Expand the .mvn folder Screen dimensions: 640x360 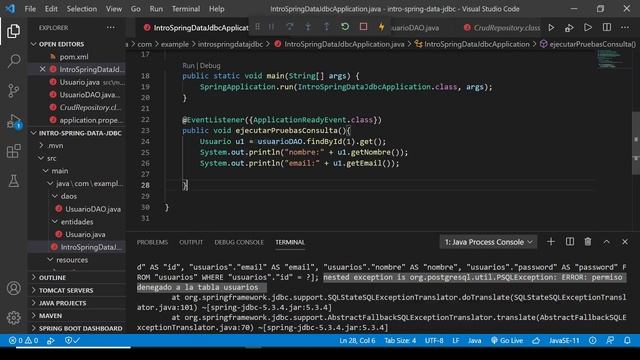point(52,145)
